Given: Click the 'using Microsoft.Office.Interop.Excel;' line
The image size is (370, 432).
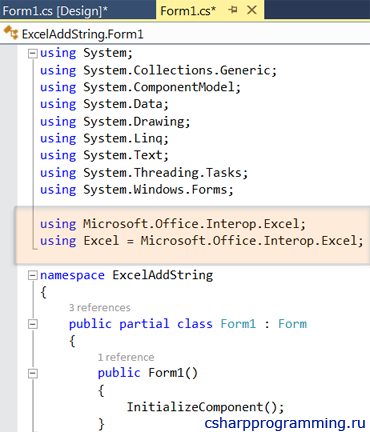Looking at the screenshot, I should tap(173, 224).
